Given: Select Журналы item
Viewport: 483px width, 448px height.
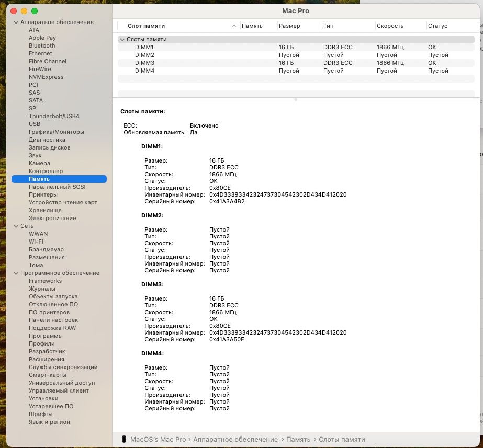Looking at the screenshot, I should pos(42,289).
